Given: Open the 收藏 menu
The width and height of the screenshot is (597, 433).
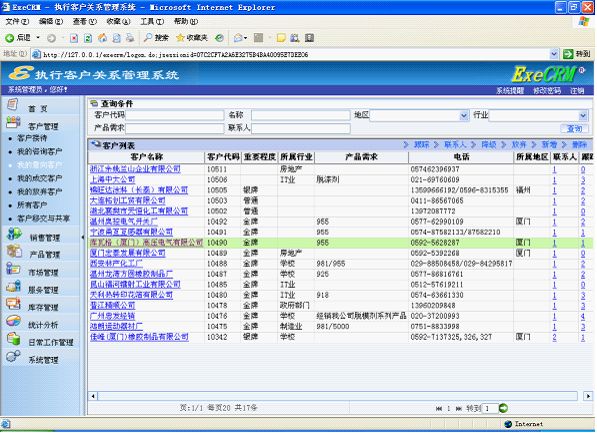Looking at the screenshot, I should pyautogui.click(x=118, y=22).
